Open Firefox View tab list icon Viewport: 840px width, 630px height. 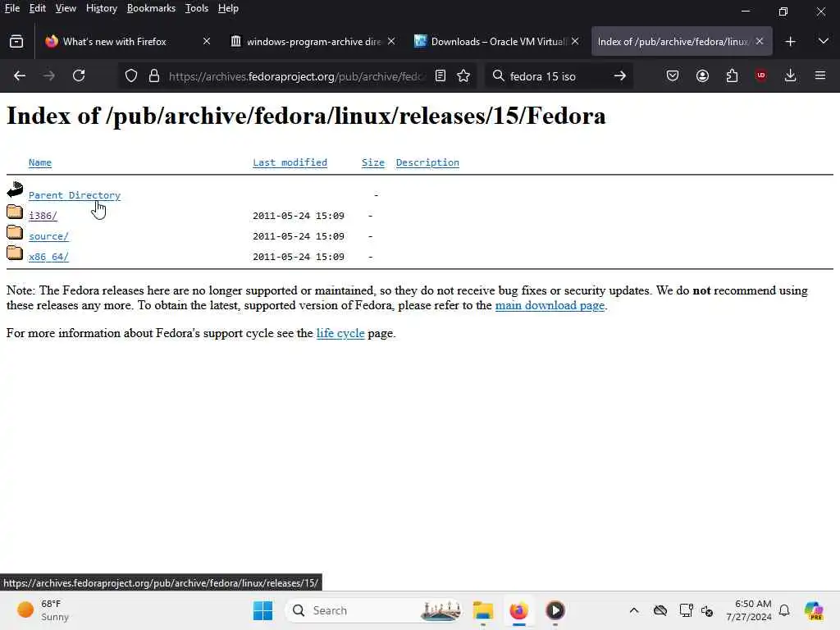(x=16, y=41)
